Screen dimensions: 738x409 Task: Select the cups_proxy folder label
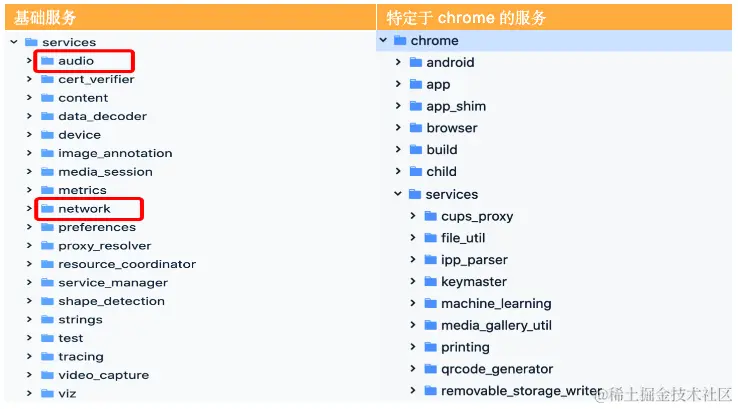pos(476,216)
